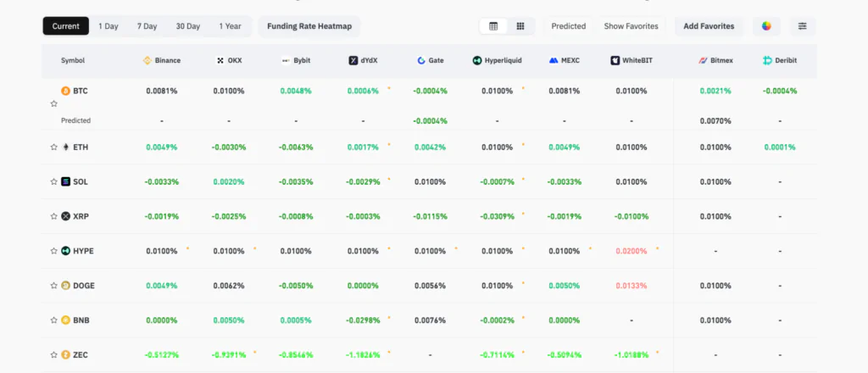
Task: Open the Funding Rate Heatmap
Action: (x=308, y=26)
